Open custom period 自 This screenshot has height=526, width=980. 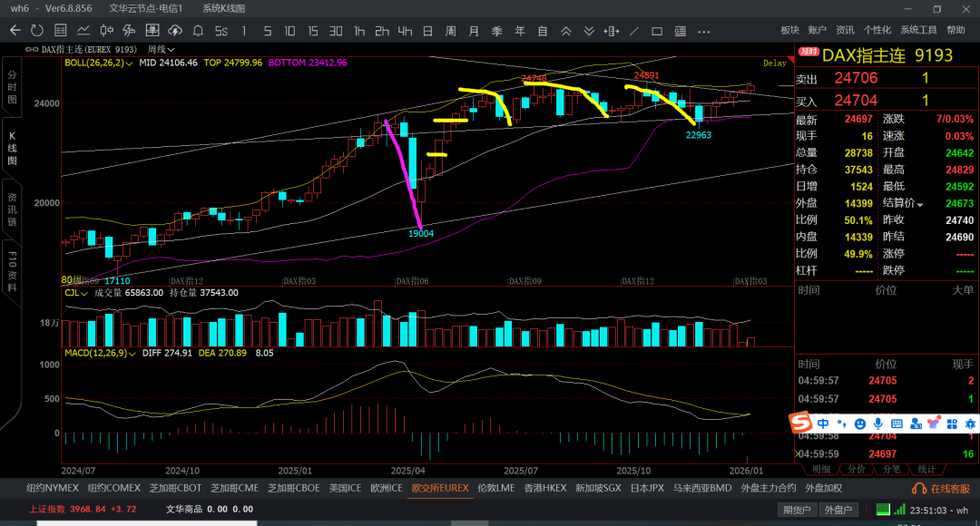point(543,31)
